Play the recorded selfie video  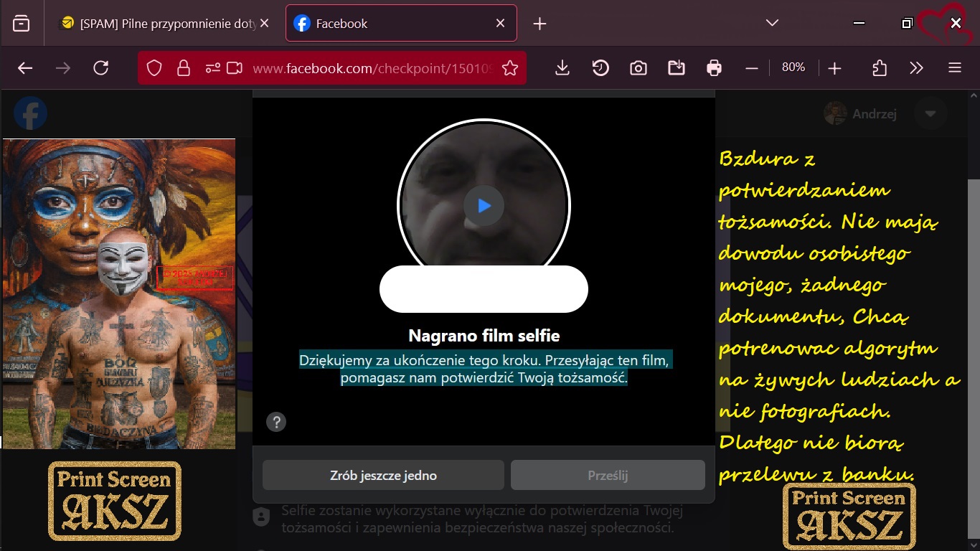click(484, 207)
